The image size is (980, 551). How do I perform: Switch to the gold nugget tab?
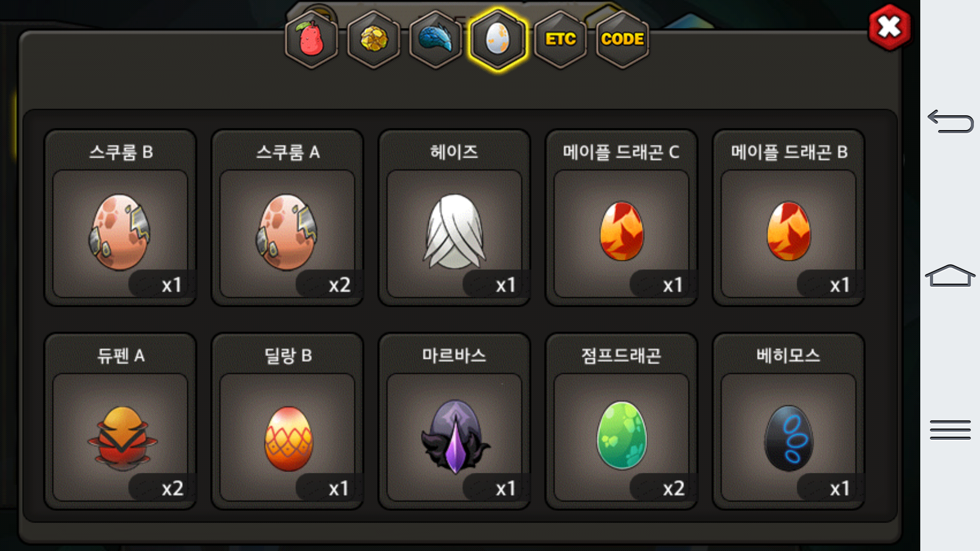pos(374,39)
